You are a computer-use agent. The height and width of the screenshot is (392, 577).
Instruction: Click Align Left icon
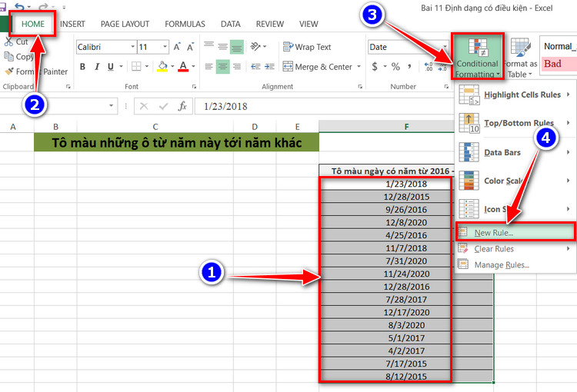pos(208,67)
